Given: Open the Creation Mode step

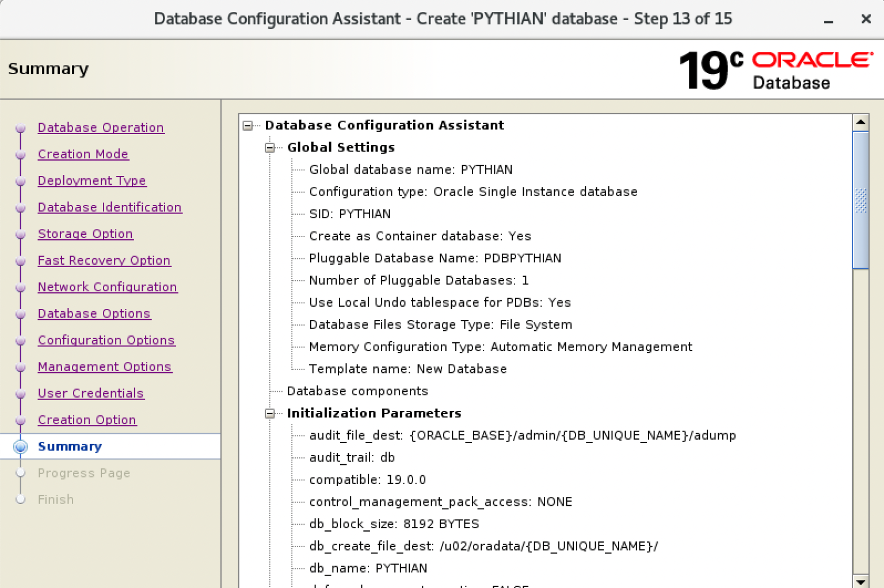Looking at the screenshot, I should 83,154.
